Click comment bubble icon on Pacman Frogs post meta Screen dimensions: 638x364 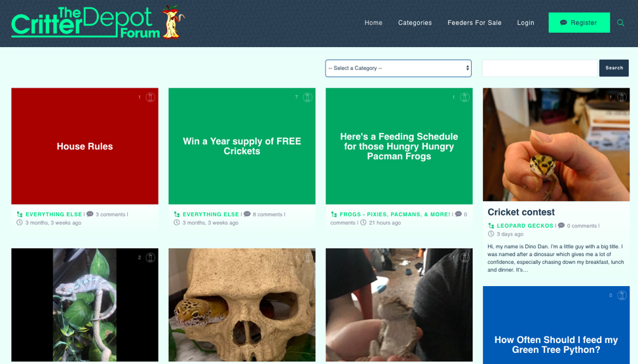coord(458,214)
